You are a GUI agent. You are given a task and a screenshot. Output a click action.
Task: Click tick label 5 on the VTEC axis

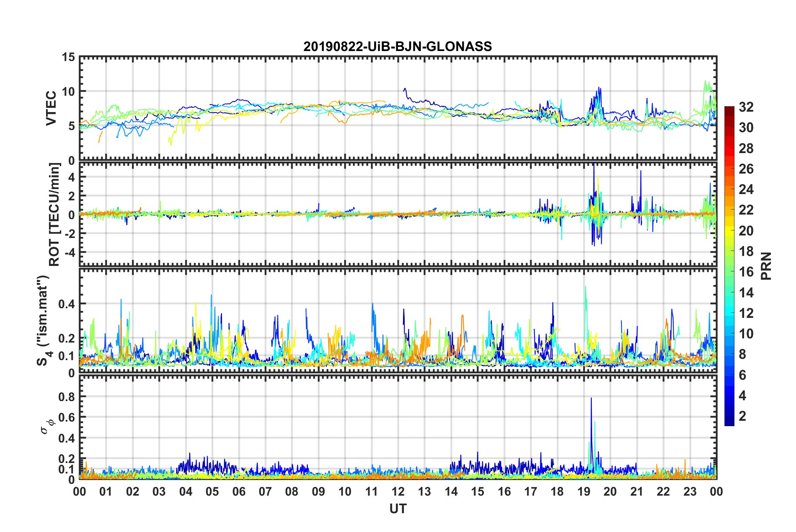point(72,126)
